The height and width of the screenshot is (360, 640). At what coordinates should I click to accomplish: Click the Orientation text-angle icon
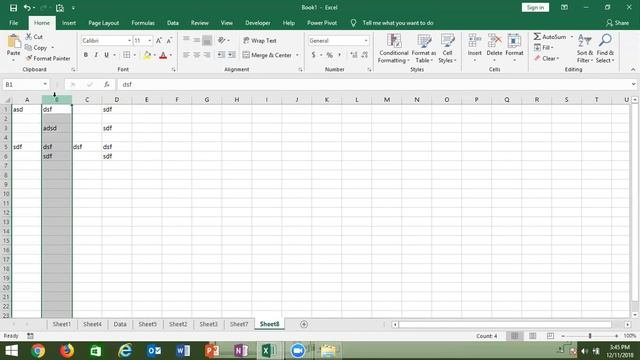click(x=222, y=40)
